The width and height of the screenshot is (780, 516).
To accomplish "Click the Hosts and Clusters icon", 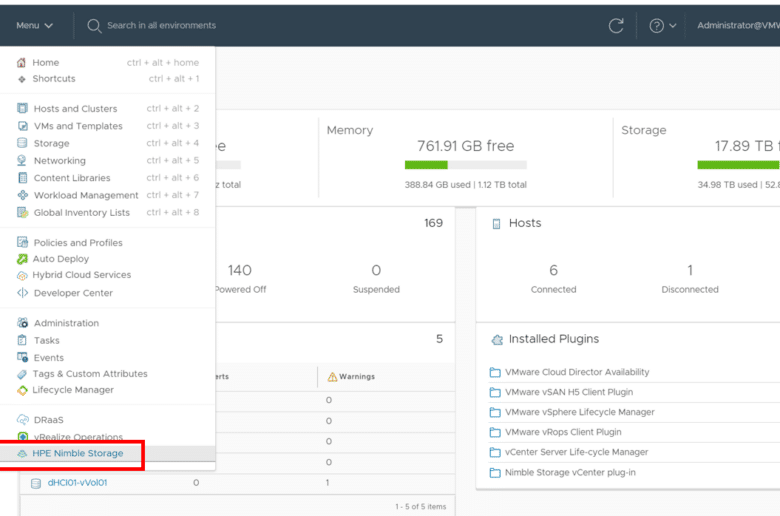I will coord(22,108).
